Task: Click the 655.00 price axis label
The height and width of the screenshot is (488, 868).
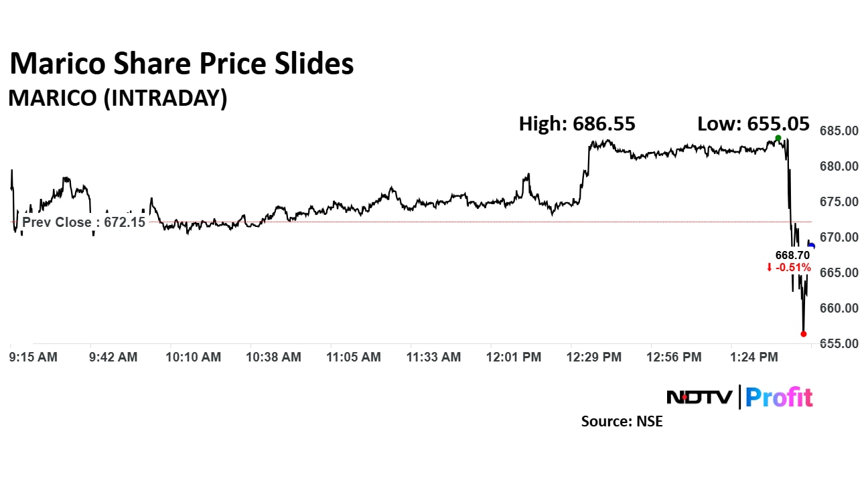Action: [839, 343]
